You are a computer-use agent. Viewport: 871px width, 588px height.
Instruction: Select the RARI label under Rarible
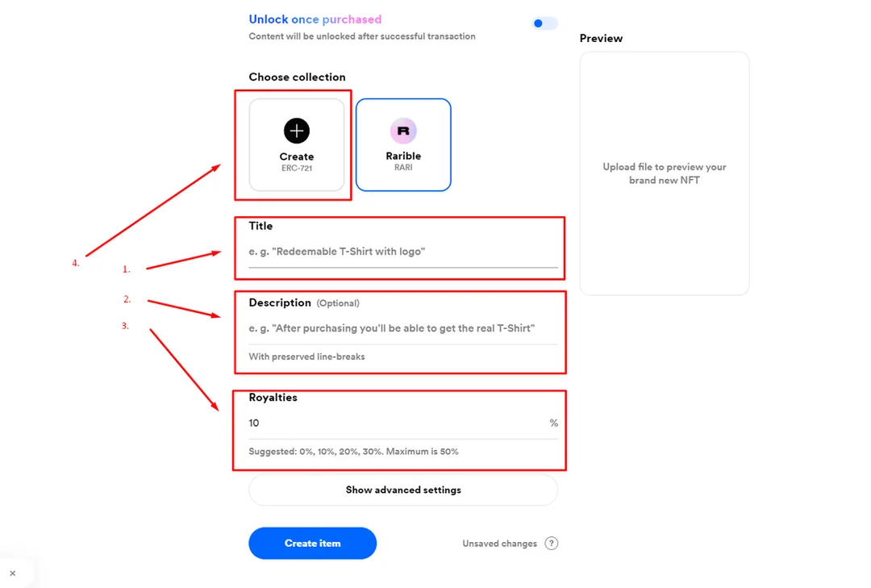pos(403,168)
